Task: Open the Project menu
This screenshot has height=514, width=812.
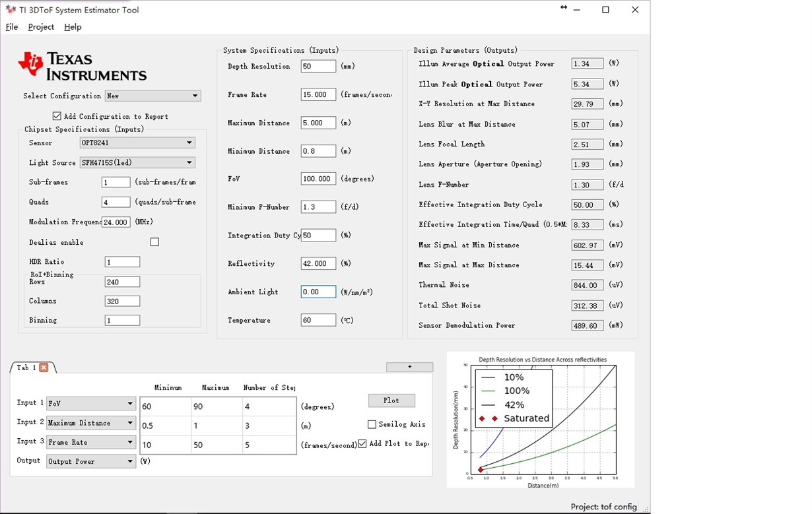Action: [41, 27]
